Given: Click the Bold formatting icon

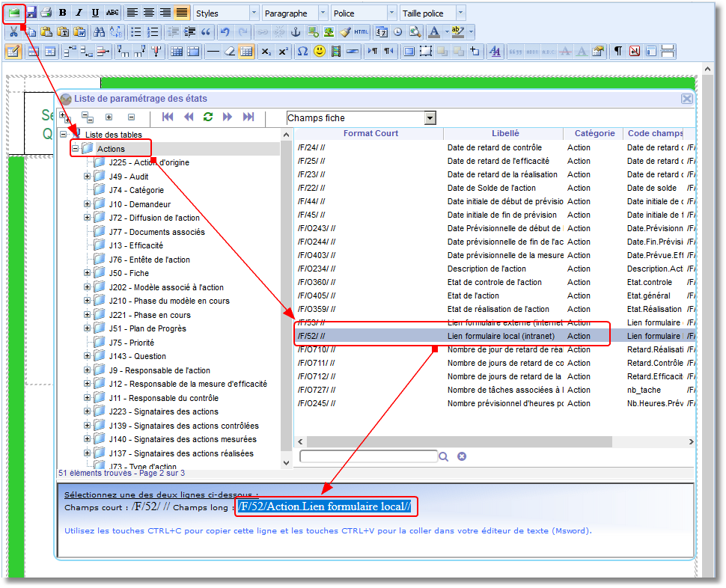Looking at the screenshot, I should 63,13.
